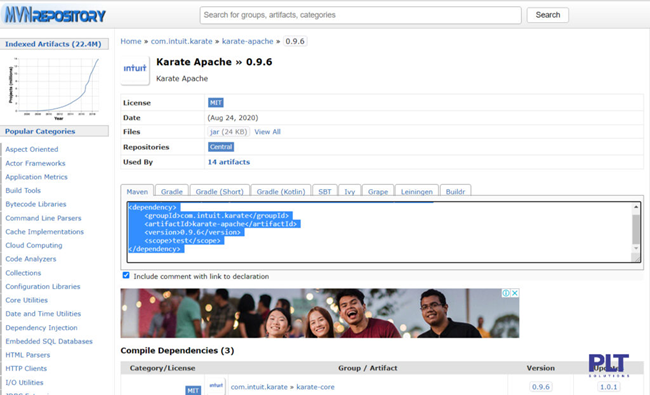This screenshot has height=395, width=650.
Task: Click the Central repository badge
Action: 221,147
